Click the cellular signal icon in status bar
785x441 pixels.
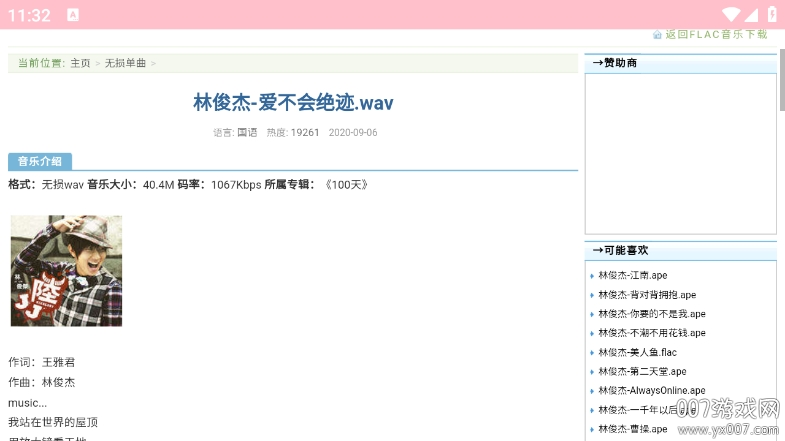[751, 15]
